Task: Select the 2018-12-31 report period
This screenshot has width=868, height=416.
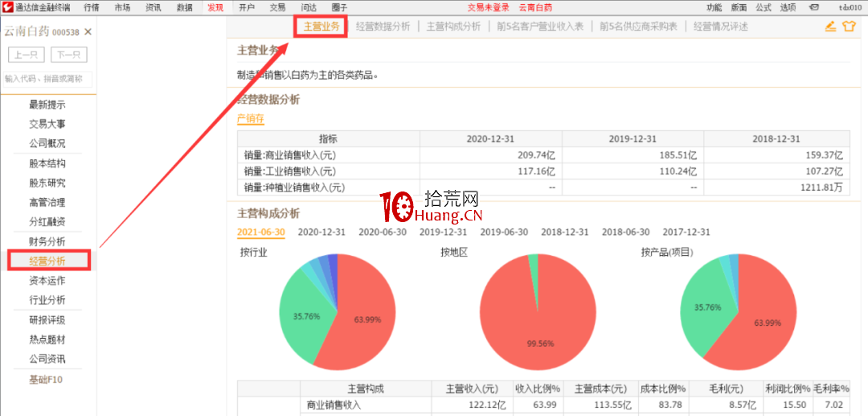Action: [565, 232]
